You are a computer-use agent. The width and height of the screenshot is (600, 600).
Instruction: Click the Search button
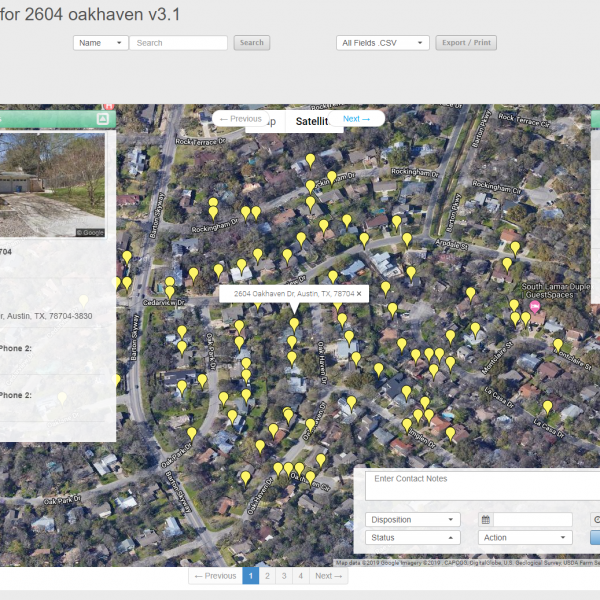(252, 43)
